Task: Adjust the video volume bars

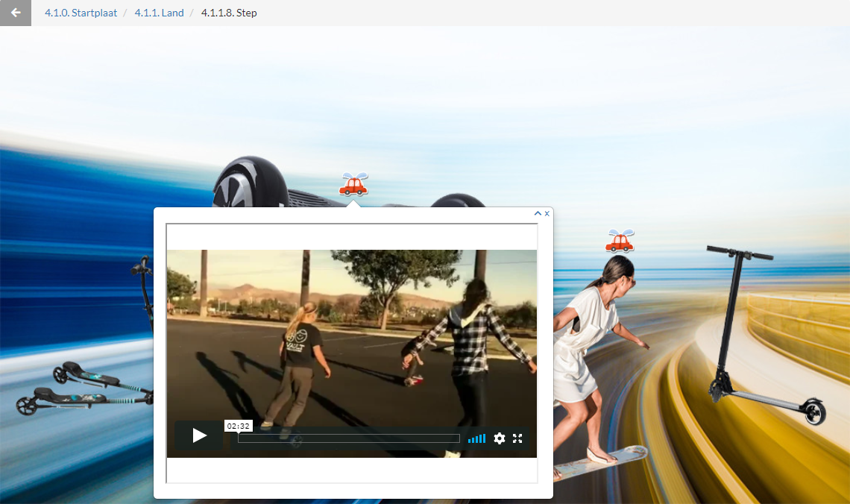Action: (476, 438)
